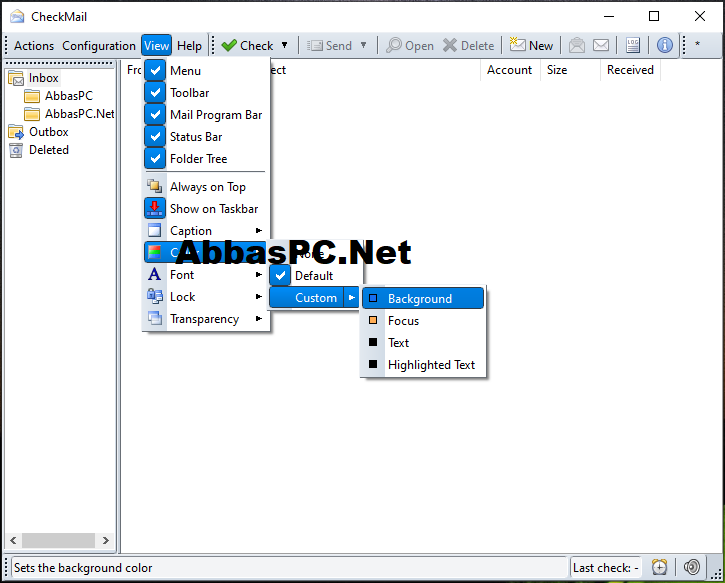Choose Text custom color
Viewport: 725px width, 583px height.
[423, 343]
